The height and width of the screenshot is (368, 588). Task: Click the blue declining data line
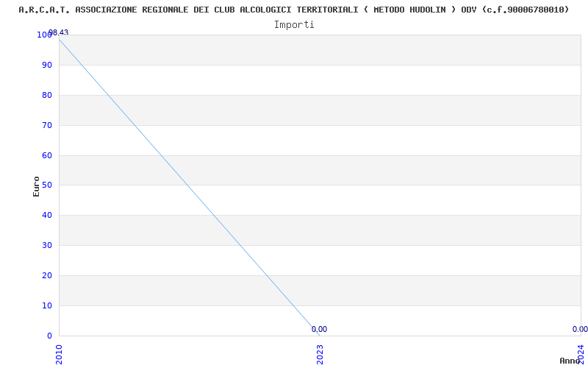190,188
